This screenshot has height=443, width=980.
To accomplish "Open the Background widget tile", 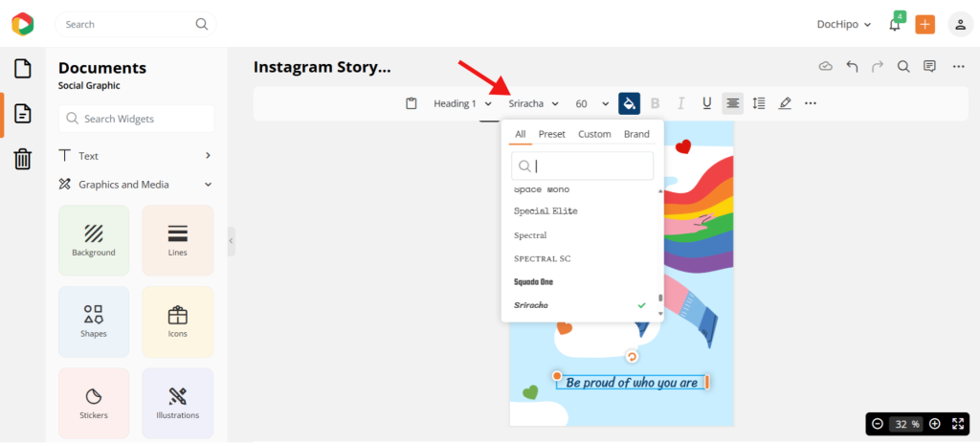I will 94,240.
